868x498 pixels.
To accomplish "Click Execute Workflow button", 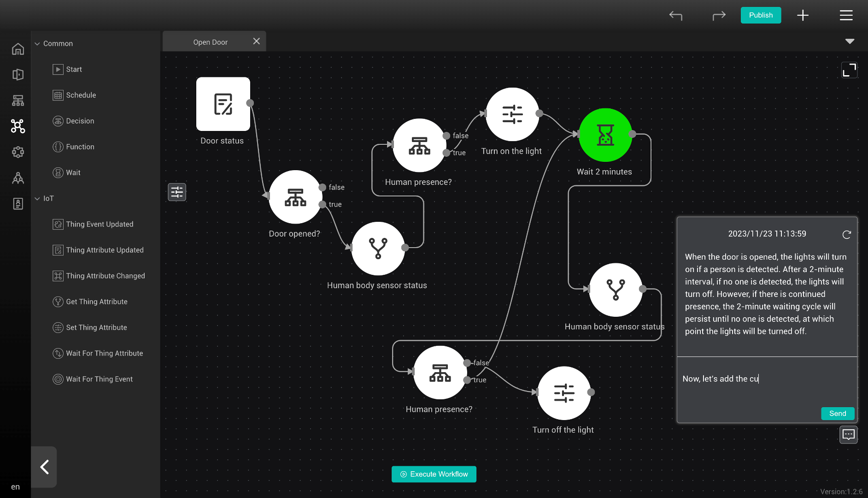I will [434, 474].
